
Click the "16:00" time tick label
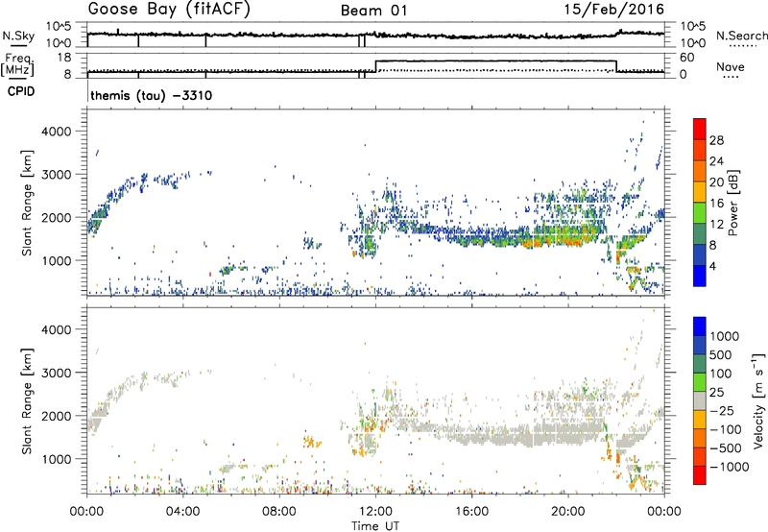[471, 512]
